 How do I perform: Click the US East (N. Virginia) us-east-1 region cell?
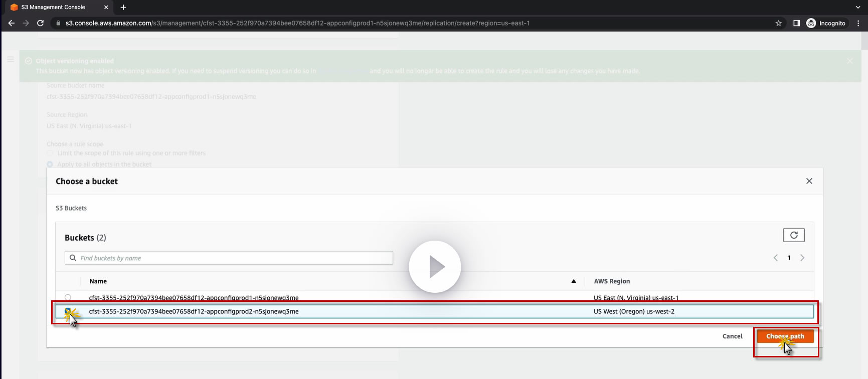[x=636, y=298]
